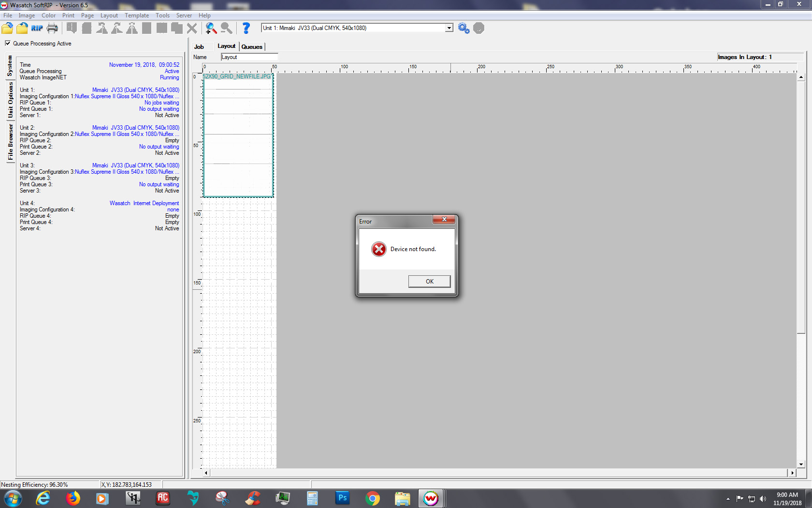Click the gray stop circle icon

pyautogui.click(x=478, y=28)
